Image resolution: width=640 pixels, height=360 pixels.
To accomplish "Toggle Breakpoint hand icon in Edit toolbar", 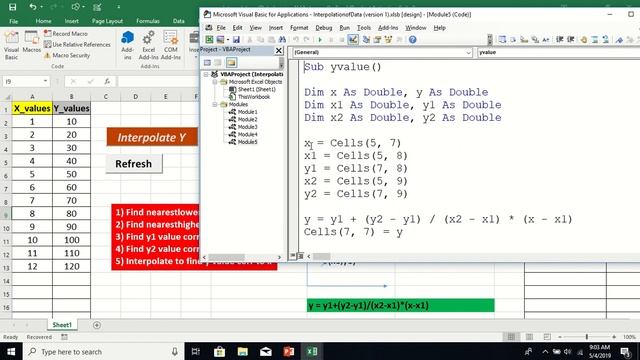I will (x=584, y=40).
